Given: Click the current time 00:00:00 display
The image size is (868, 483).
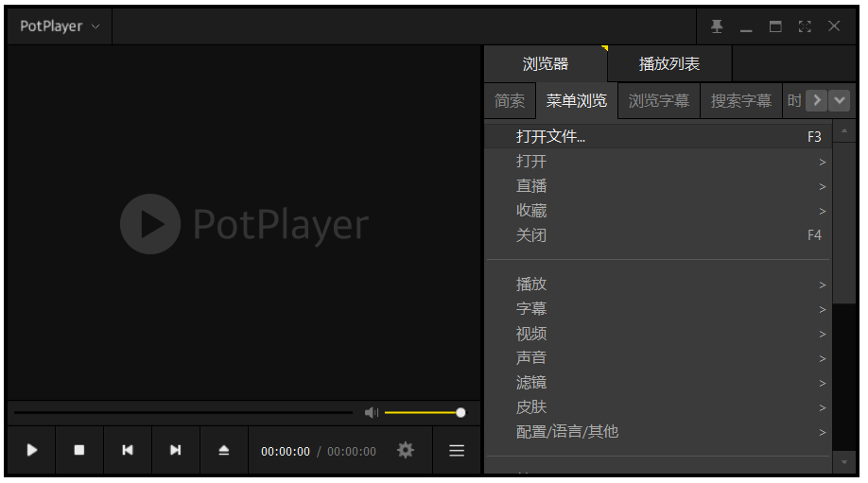Looking at the screenshot, I should coord(286,452).
